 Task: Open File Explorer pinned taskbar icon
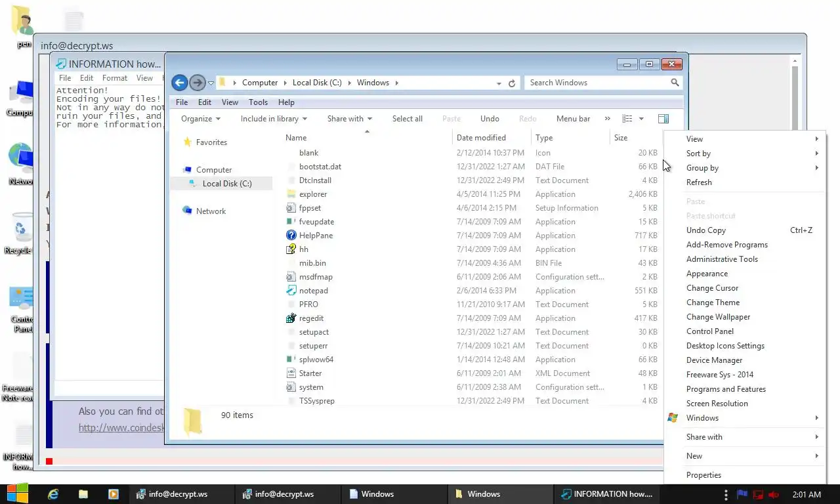tap(83, 494)
